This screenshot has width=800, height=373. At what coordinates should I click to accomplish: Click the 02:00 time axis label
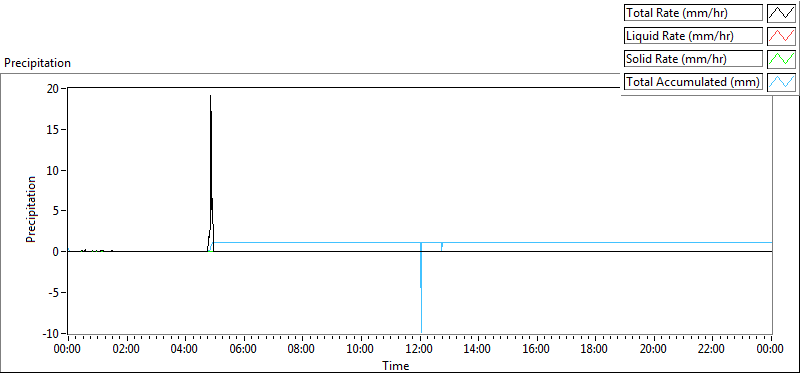pyautogui.click(x=126, y=349)
